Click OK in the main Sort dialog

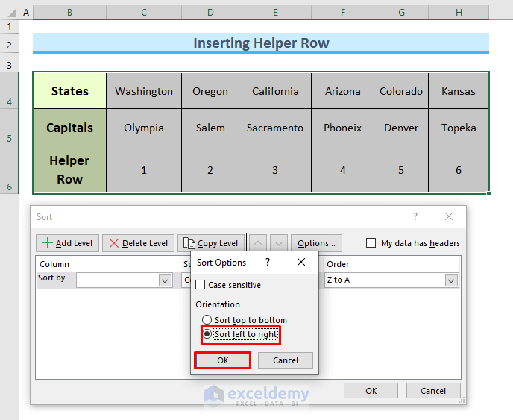[x=371, y=391]
